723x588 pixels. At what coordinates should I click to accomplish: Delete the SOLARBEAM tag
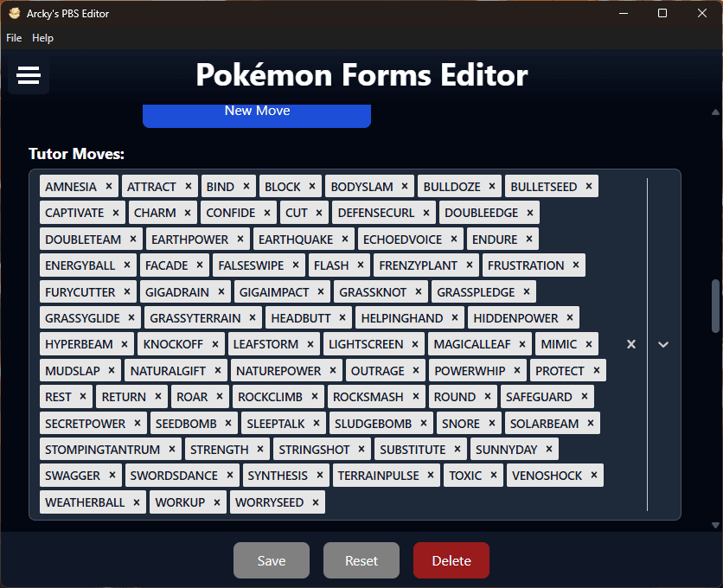click(591, 423)
